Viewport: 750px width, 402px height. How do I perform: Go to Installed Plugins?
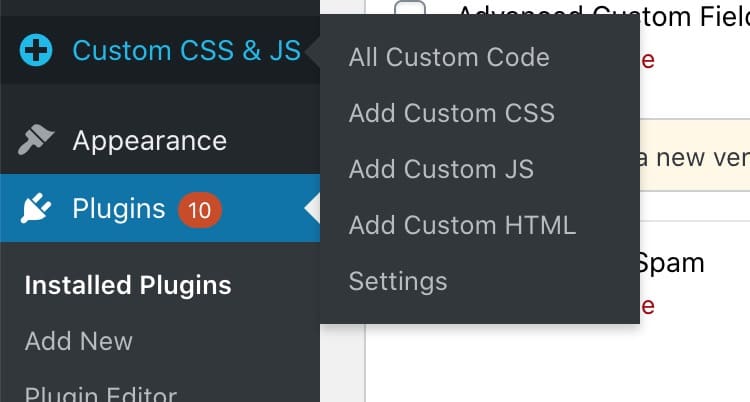[128, 285]
